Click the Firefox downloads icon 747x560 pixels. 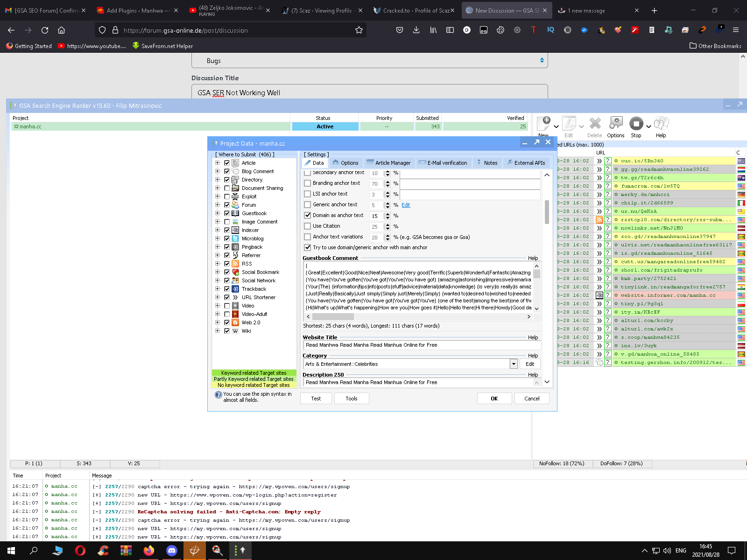[x=416, y=30]
